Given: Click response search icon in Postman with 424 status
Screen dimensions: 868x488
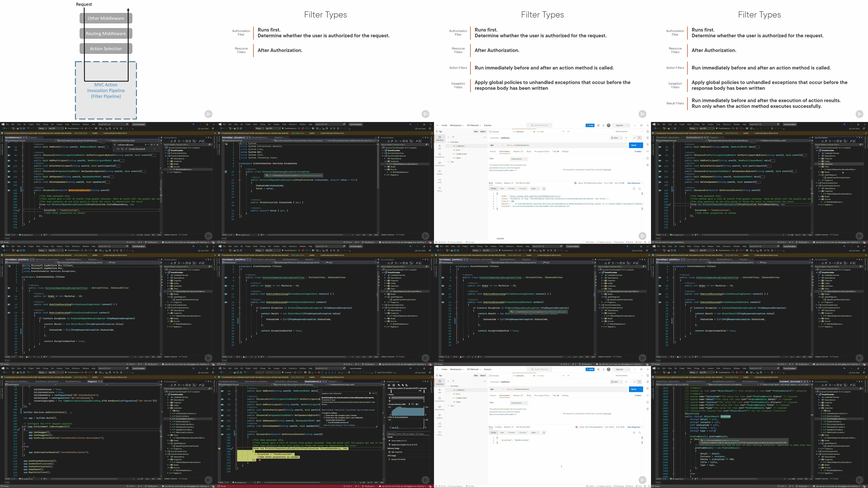Looking at the screenshot, I should [x=640, y=433].
